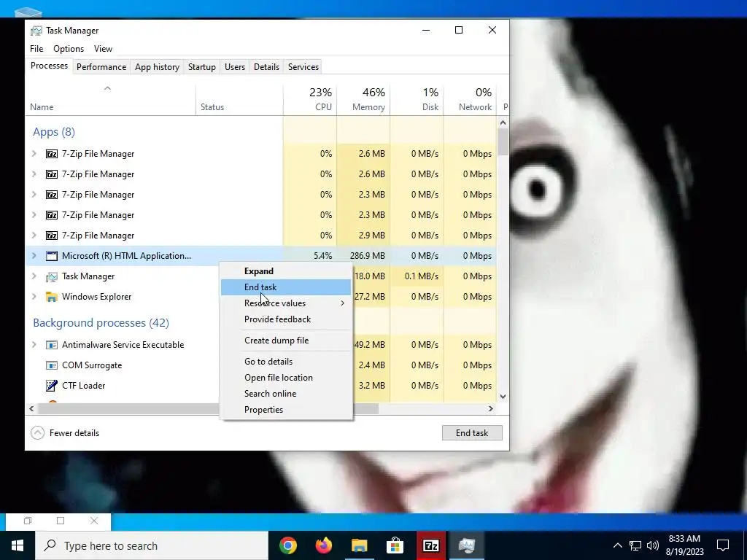This screenshot has width=747, height=560.
Task: Select Expand in the context menu
Action: tap(286, 271)
